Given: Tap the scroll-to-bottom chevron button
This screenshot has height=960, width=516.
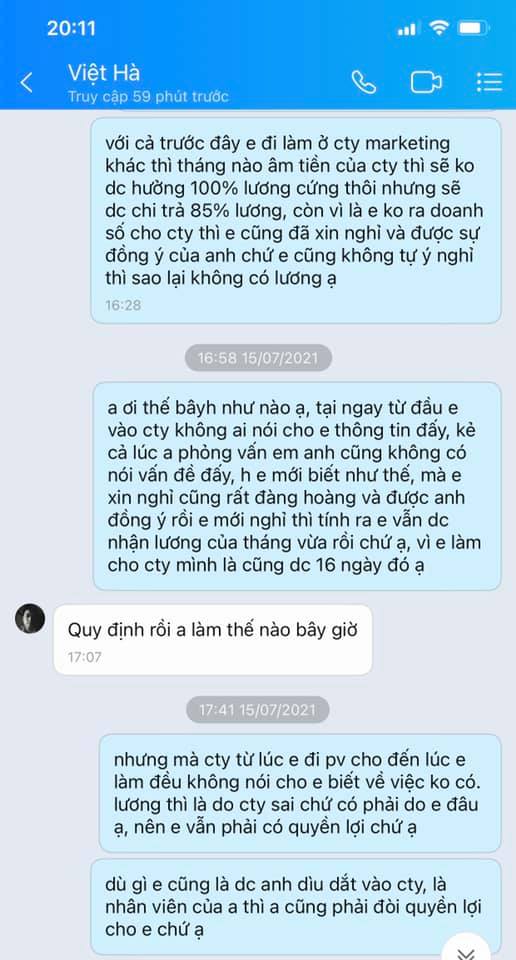Looking at the screenshot, I should click(466, 949).
